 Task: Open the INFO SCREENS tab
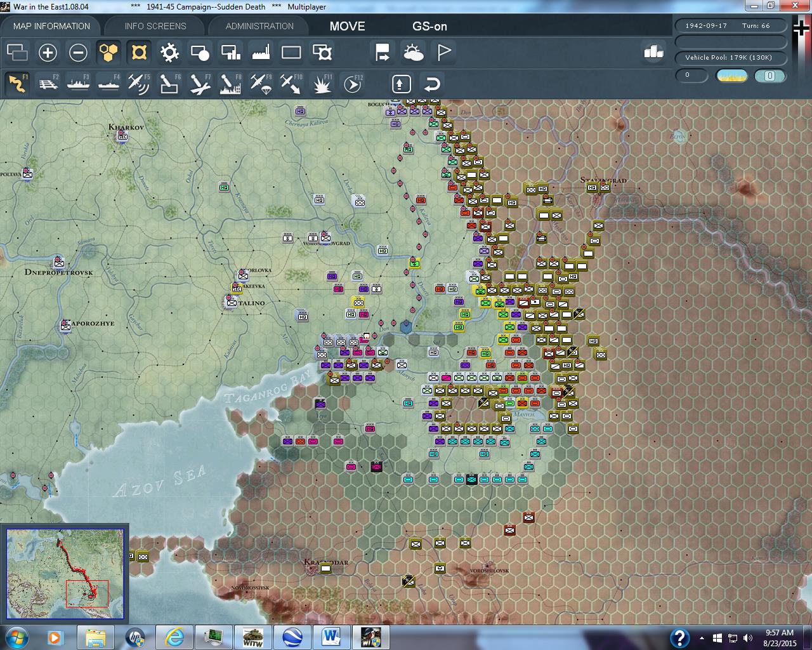click(x=155, y=26)
